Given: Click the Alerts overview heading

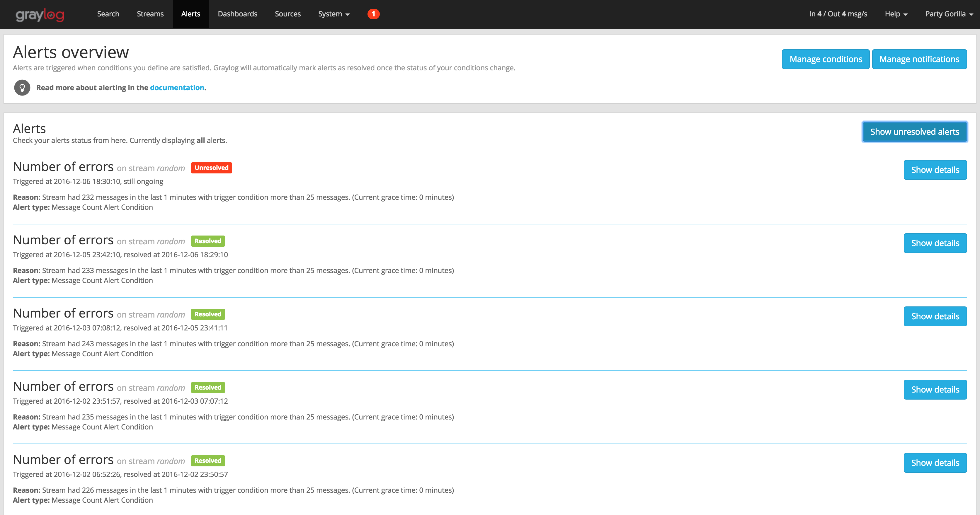Looking at the screenshot, I should (x=71, y=52).
